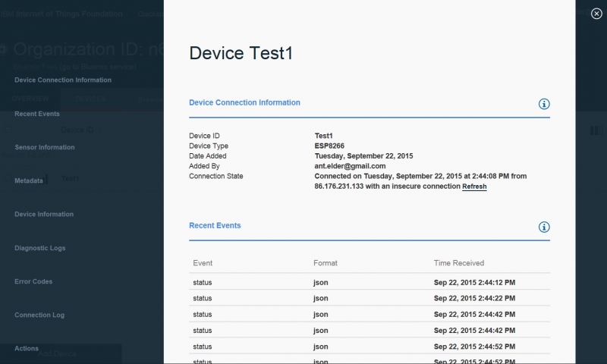Go to Metadata section in sidebar
Image resolution: width=607 pixels, height=364 pixels.
(x=29, y=181)
